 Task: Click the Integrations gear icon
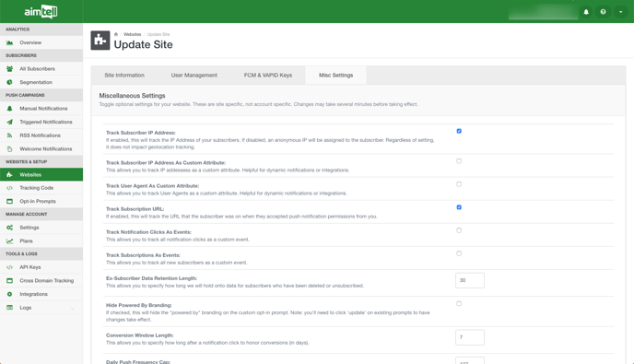[x=10, y=294]
